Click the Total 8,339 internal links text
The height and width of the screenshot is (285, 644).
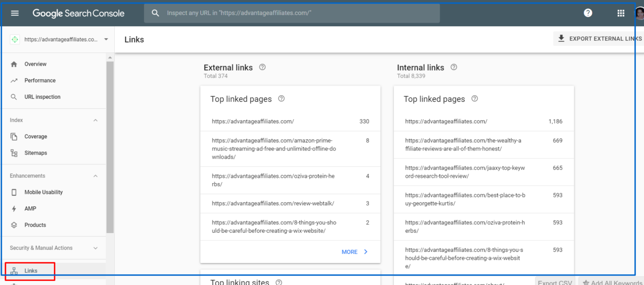tap(411, 76)
